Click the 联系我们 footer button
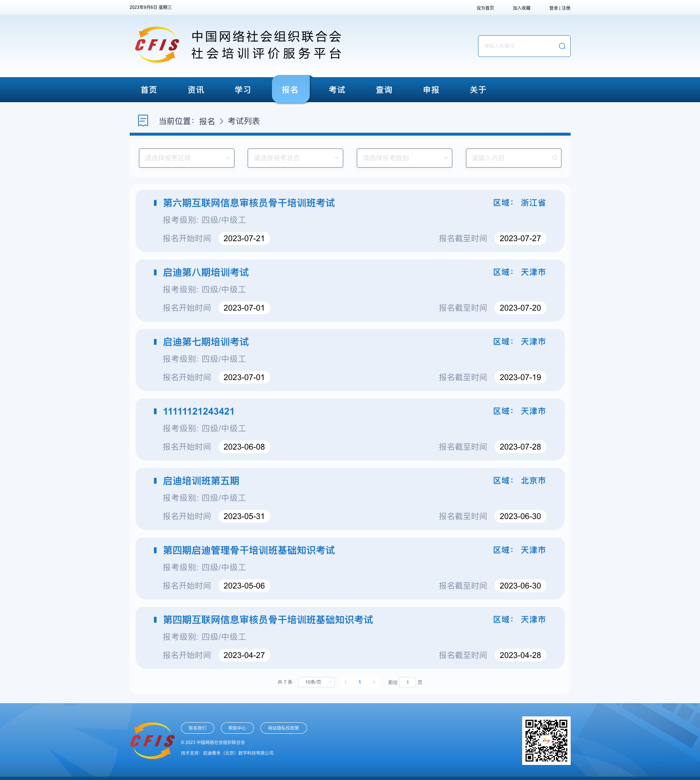The height and width of the screenshot is (780, 700). pyautogui.click(x=197, y=728)
